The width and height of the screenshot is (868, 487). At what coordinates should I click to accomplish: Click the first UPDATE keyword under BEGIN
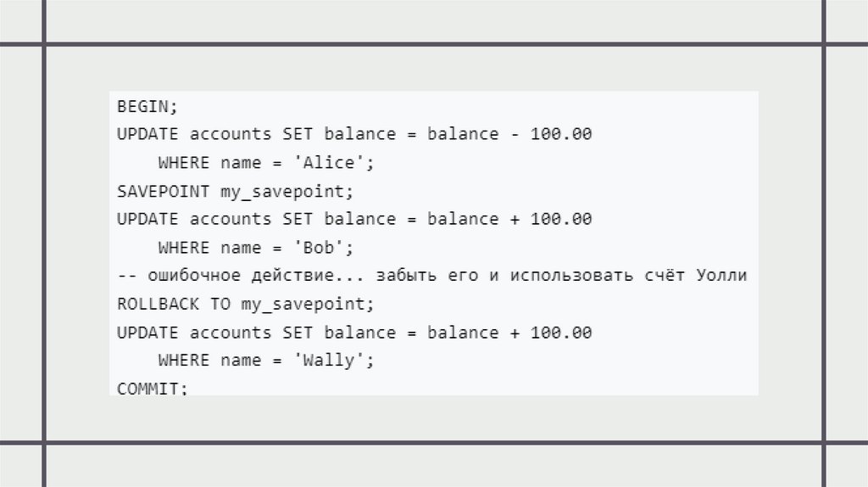[x=147, y=134]
